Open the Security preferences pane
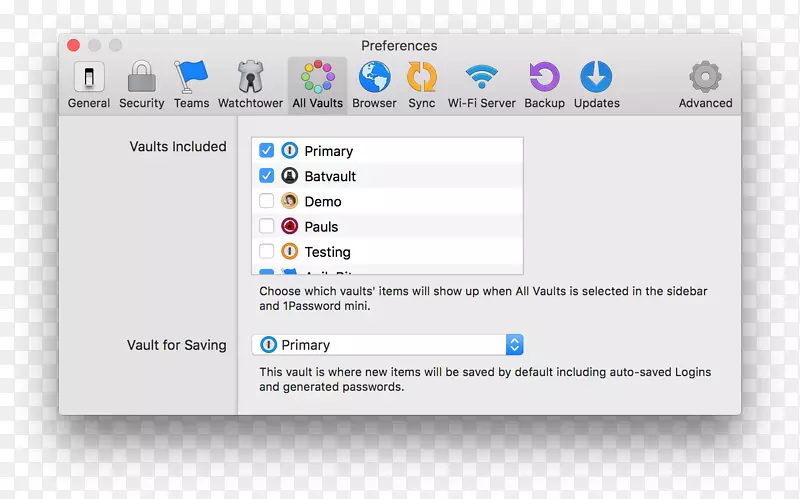 pyautogui.click(x=141, y=85)
